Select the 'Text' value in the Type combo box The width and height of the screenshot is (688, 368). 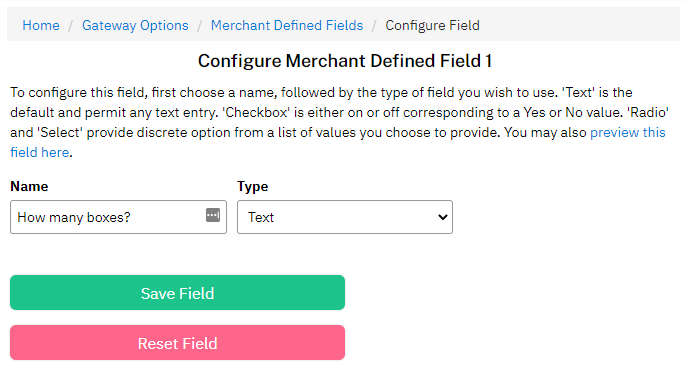coord(261,217)
